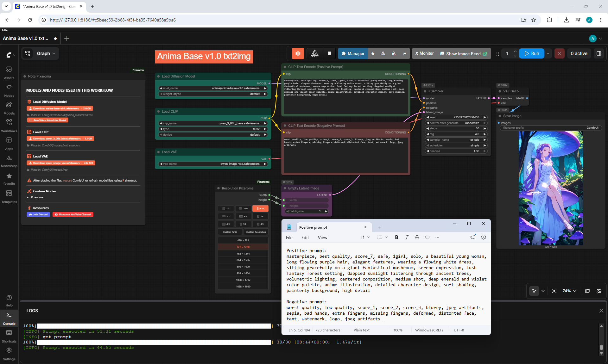The width and height of the screenshot is (608, 364).
Task: Click the share arrow icon in Manager group
Action: point(404,54)
